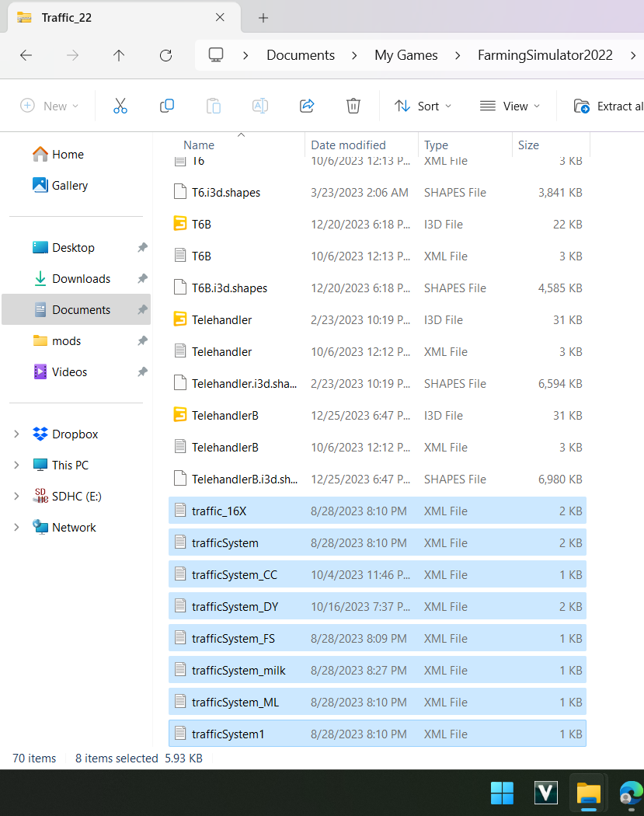Click Extract all button
644x816 pixels.
(x=608, y=106)
